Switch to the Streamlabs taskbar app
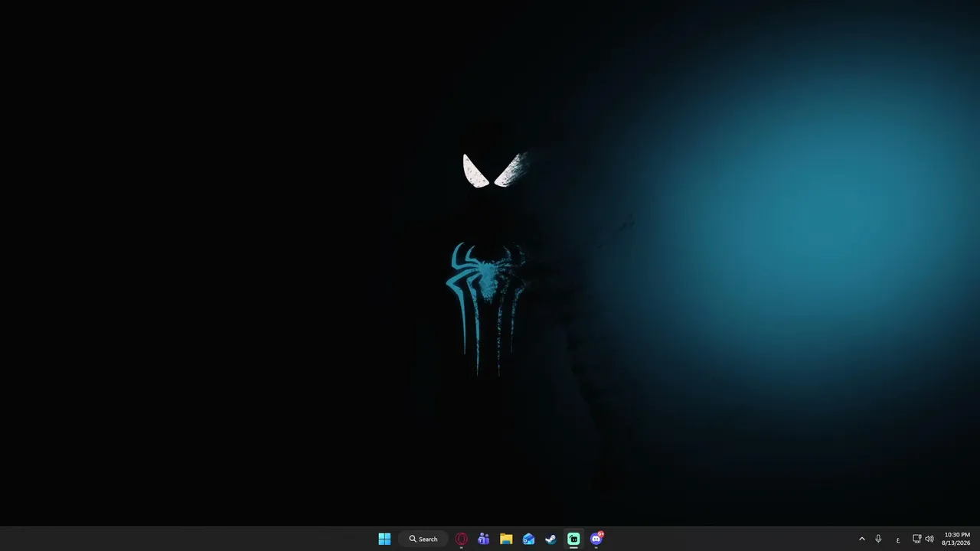 point(573,539)
